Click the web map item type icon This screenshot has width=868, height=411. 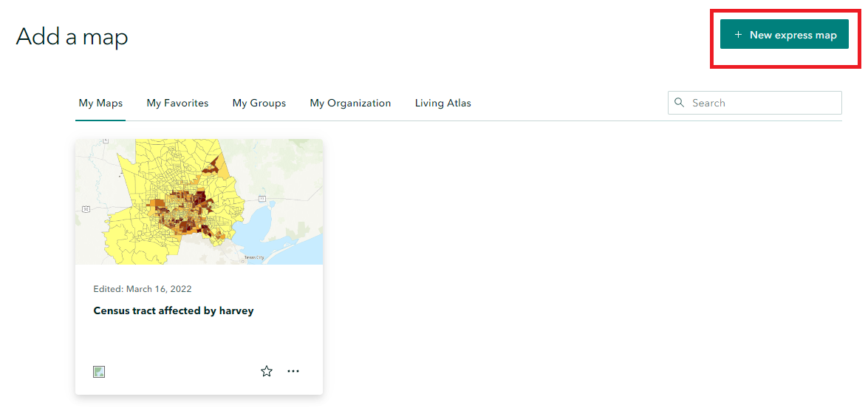[99, 372]
